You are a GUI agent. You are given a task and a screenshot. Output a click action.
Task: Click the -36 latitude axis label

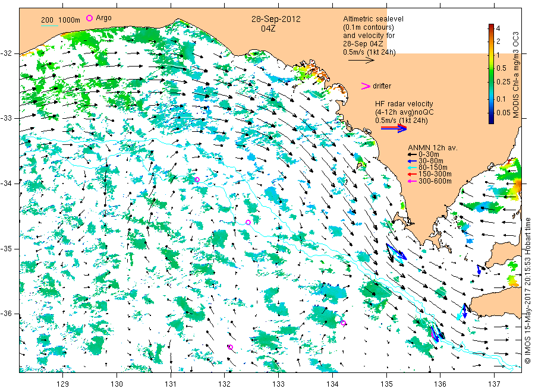click(6, 314)
